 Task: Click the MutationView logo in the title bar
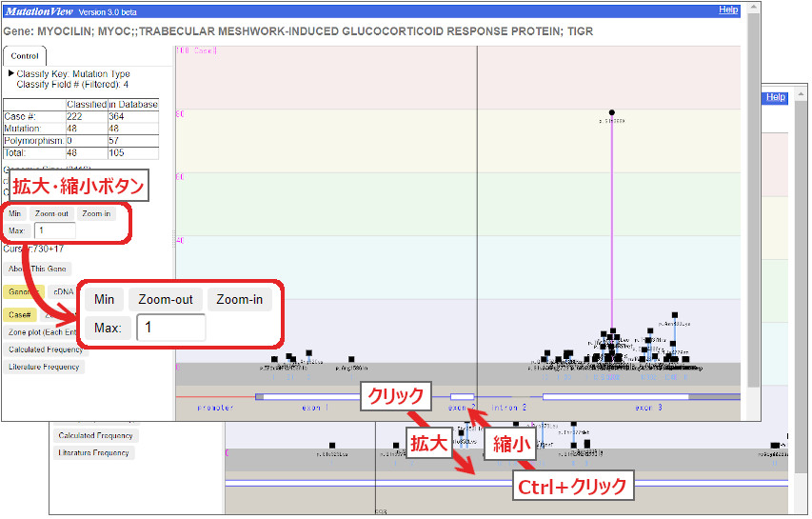pyautogui.click(x=37, y=11)
